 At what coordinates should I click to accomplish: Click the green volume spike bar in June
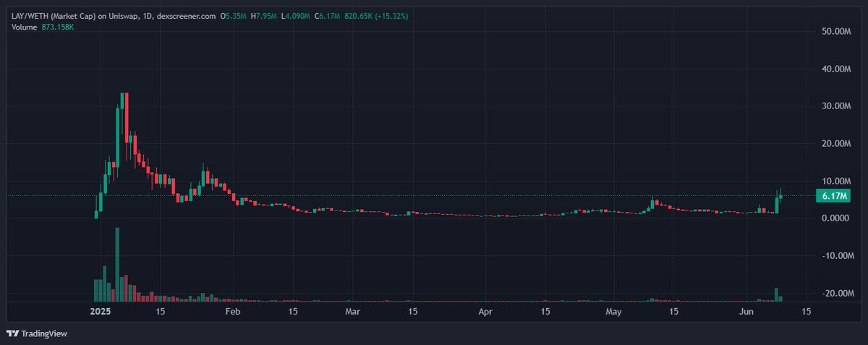point(776,294)
